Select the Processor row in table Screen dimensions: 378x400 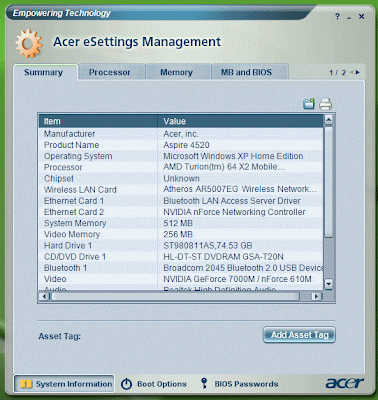181,167
